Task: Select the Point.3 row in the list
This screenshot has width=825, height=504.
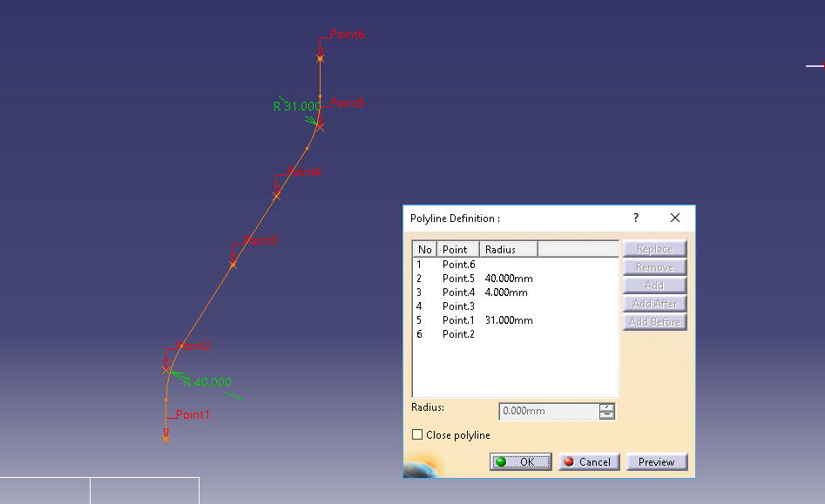Action: point(515,306)
